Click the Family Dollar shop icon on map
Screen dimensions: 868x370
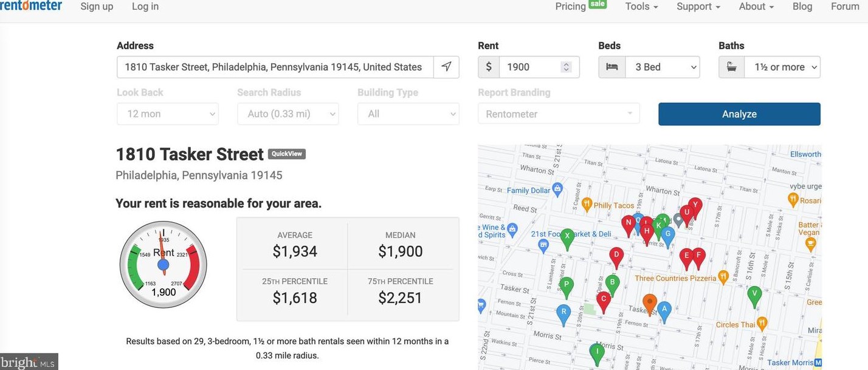point(557,190)
